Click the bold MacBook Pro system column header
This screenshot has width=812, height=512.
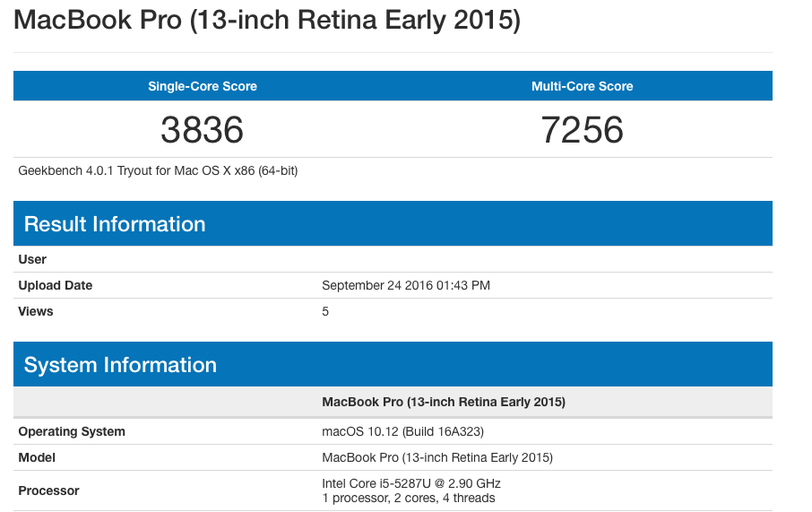[444, 402]
